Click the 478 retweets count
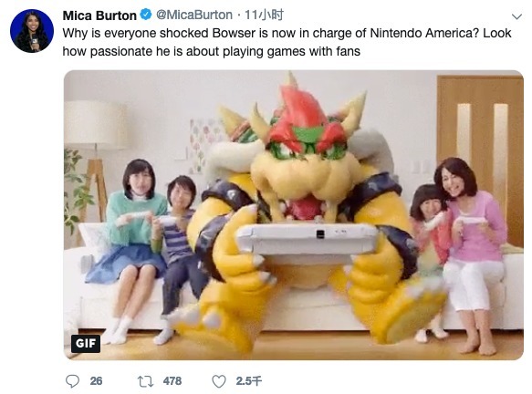 click(172, 381)
